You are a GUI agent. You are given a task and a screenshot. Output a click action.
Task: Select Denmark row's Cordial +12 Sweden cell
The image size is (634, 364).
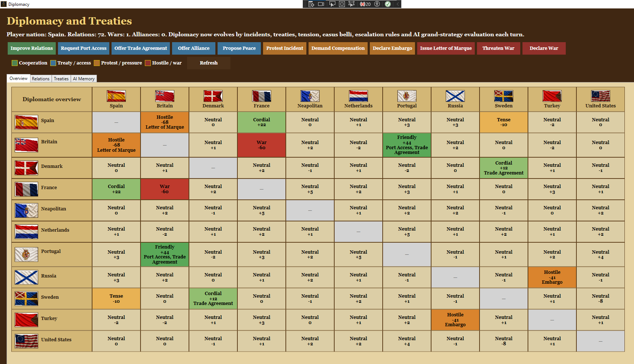[504, 168]
